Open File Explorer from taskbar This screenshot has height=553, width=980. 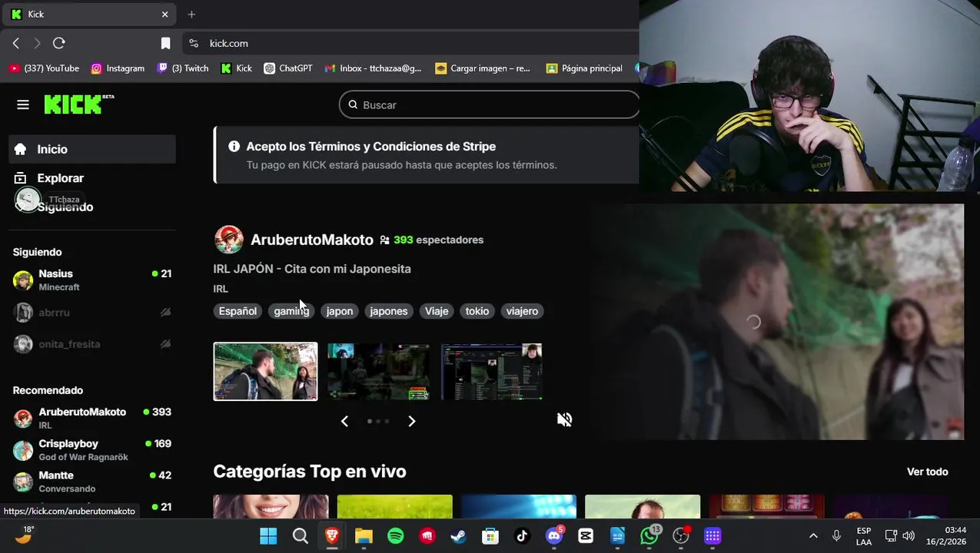pyautogui.click(x=364, y=536)
